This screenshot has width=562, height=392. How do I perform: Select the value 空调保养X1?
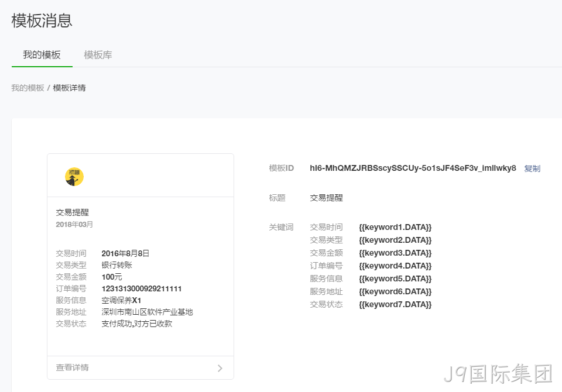tap(121, 300)
